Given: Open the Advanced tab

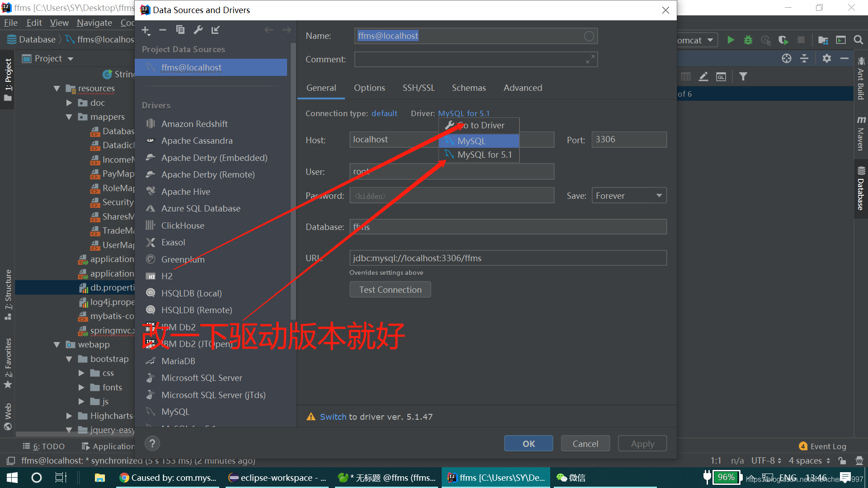Looking at the screenshot, I should [523, 88].
